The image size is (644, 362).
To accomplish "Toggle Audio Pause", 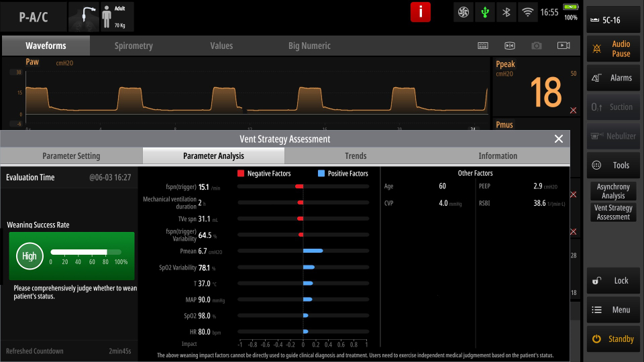I will tap(613, 49).
